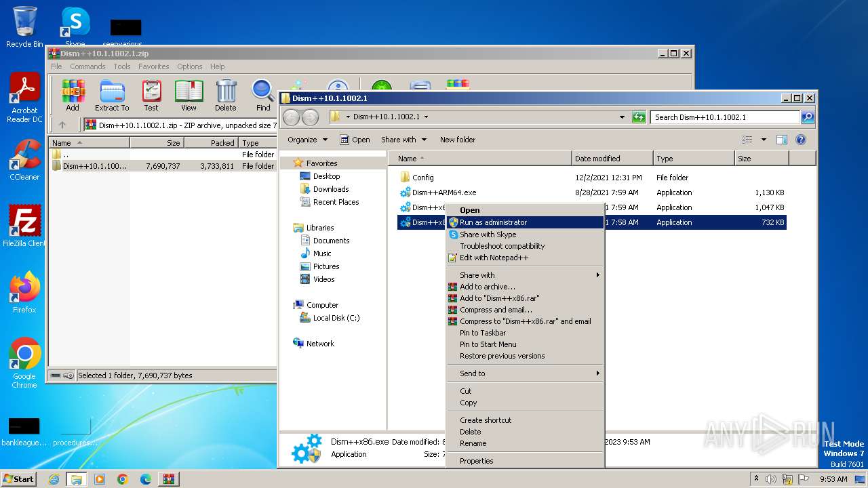868x488 pixels.
Task: Choose Run as administrator
Action: coord(525,222)
